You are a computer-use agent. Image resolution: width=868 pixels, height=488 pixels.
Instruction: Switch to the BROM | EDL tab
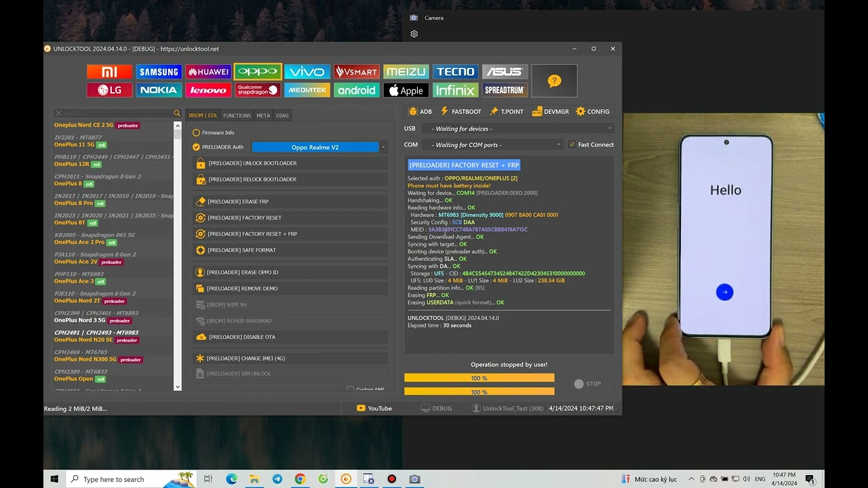203,115
